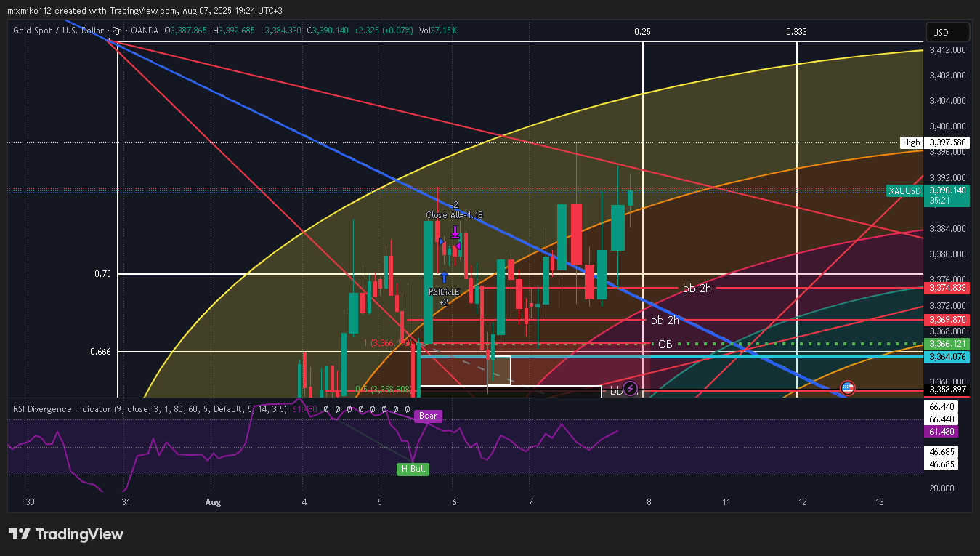
Task: Open the US flag economic event marker
Action: [847, 388]
